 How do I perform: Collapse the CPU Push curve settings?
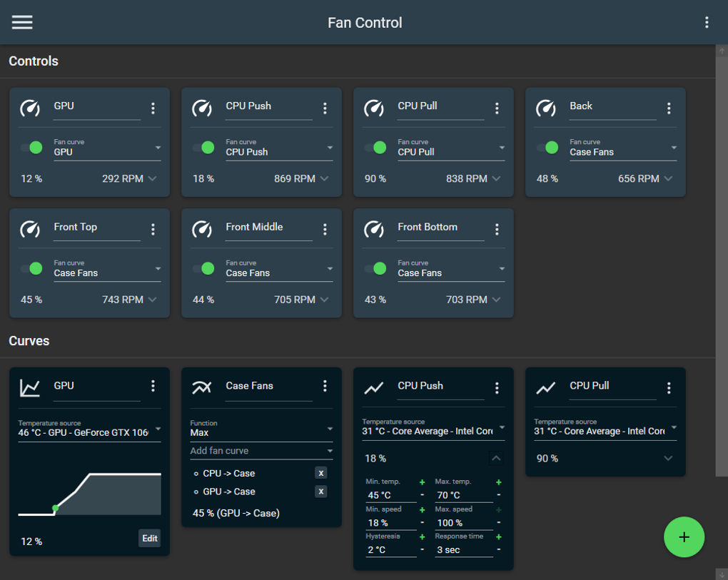[x=497, y=458]
